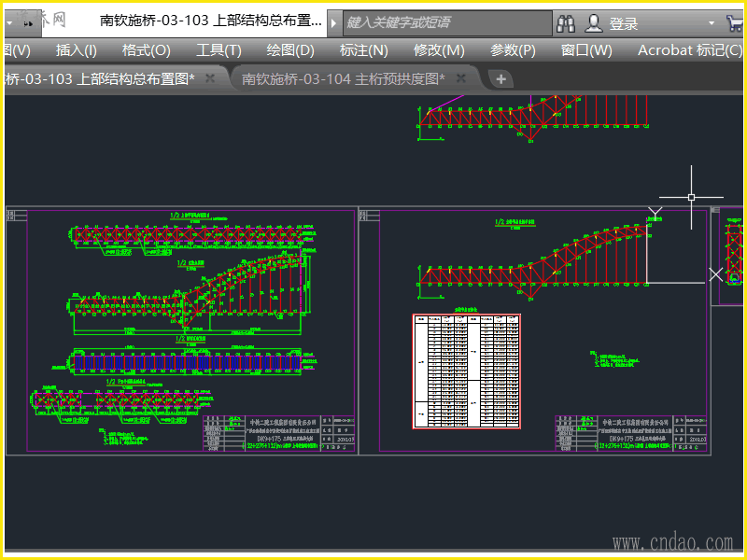
Task: Close the 03-103 上部结构总布置图 tab
Action: pos(210,79)
